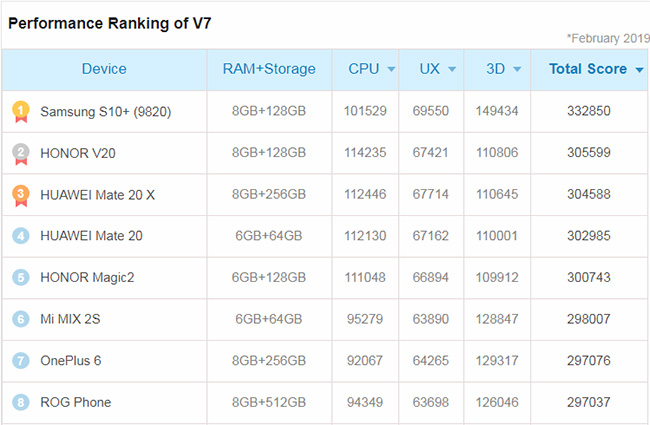
Task: Click Mi MIX 2S CPU score 95279
Action: click(365, 319)
